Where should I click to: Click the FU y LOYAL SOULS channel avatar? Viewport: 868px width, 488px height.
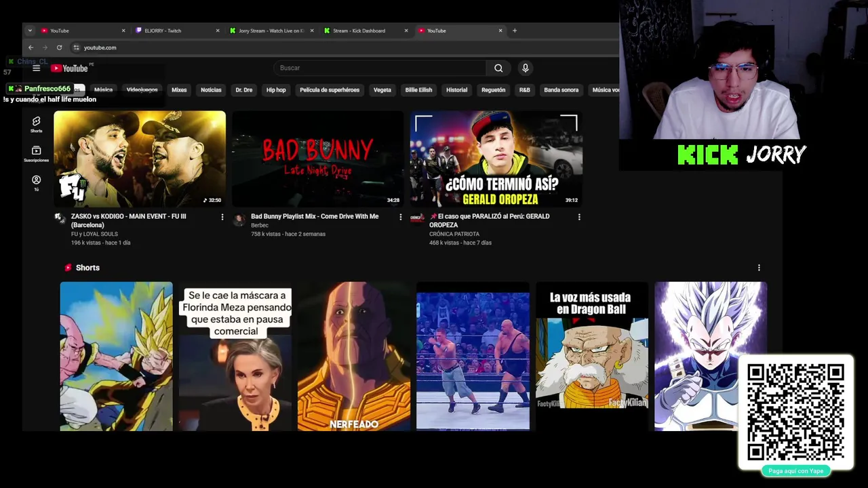pos(60,218)
